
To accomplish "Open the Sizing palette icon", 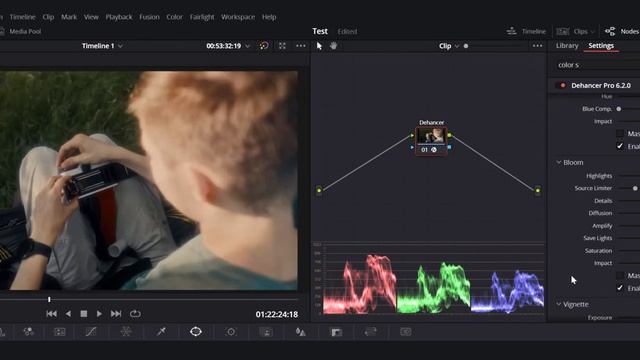I will [x=371, y=332].
